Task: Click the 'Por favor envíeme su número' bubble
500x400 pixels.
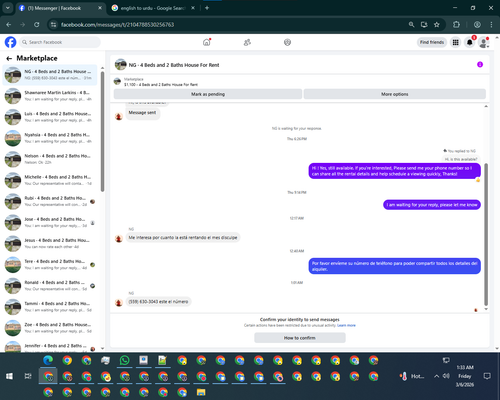Action: pos(395,266)
